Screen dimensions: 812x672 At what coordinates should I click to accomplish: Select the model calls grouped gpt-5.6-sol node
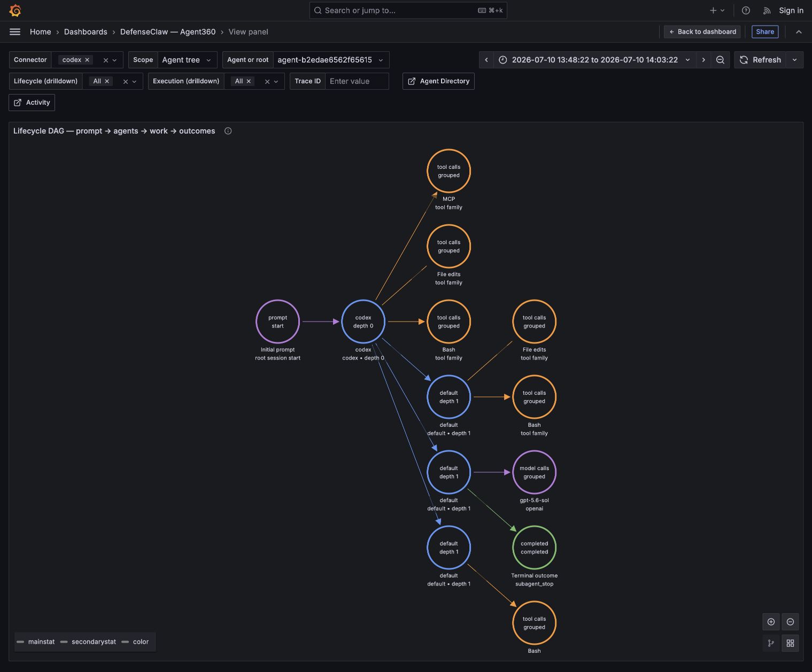(x=534, y=472)
